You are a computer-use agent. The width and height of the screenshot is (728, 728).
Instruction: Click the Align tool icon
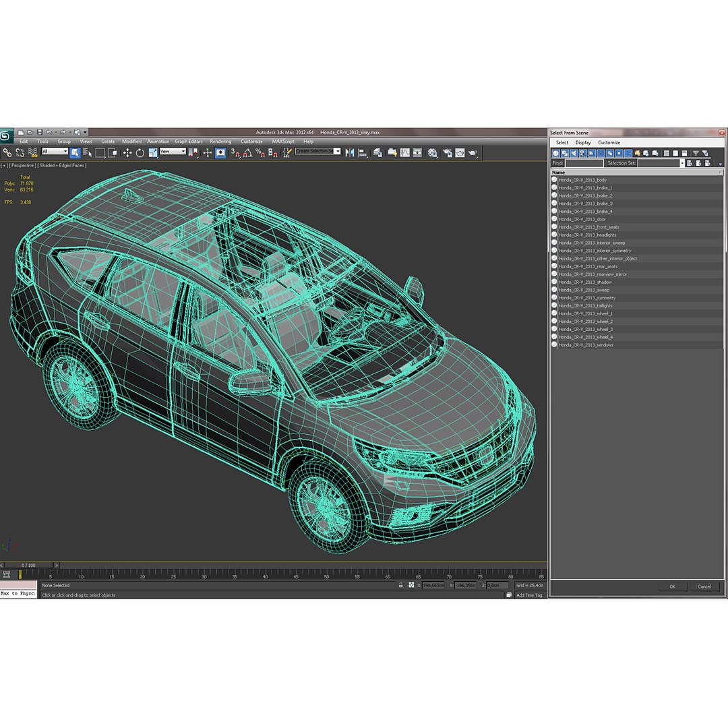click(x=363, y=152)
